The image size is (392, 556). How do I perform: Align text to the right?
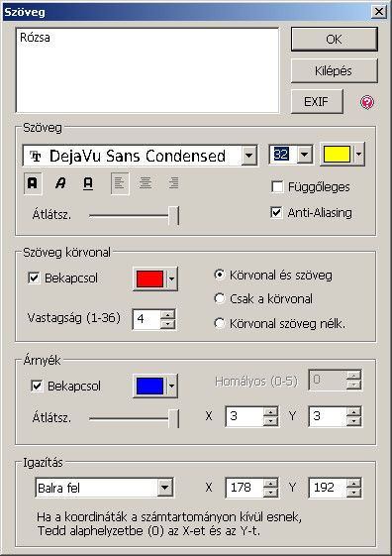(x=173, y=183)
